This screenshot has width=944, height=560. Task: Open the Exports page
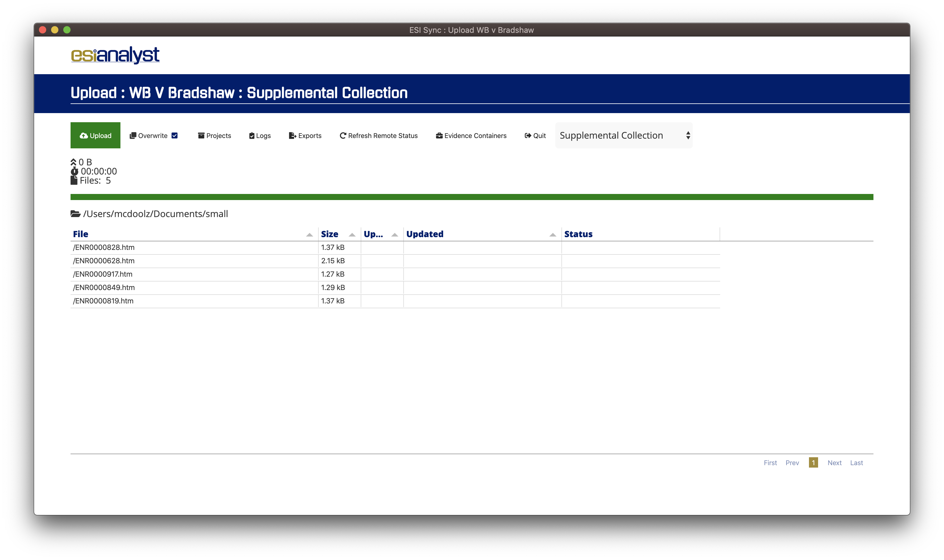305,136
